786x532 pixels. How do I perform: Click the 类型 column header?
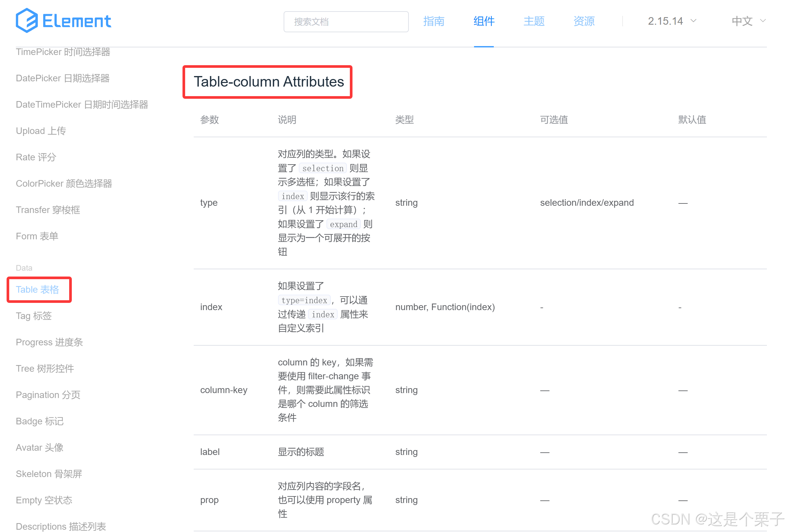pos(405,120)
